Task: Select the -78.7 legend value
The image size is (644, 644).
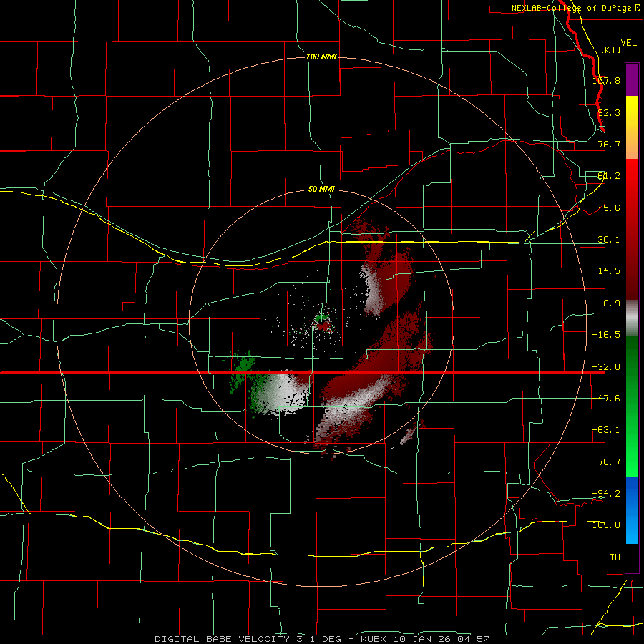Action: [606, 462]
